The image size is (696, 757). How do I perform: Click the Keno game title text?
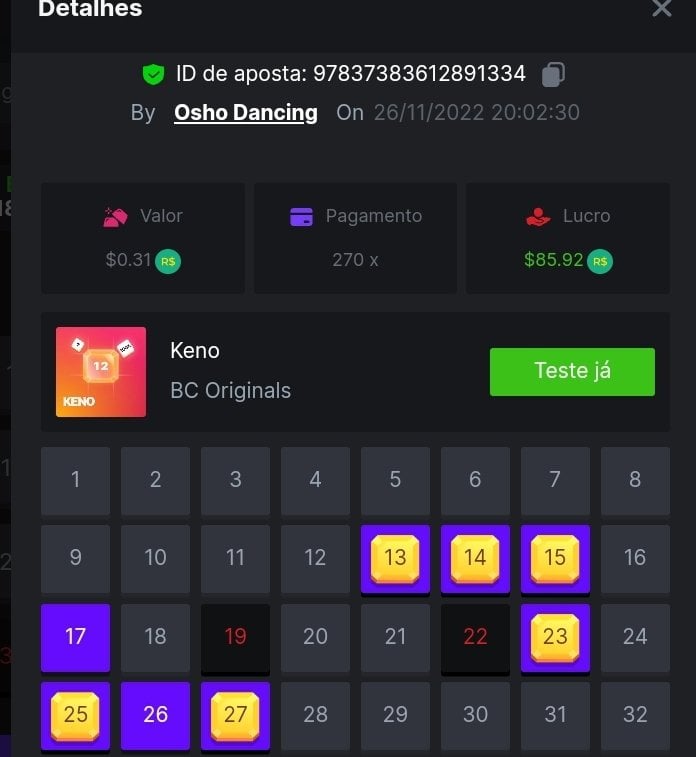pyautogui.click(x=195, y=350)
